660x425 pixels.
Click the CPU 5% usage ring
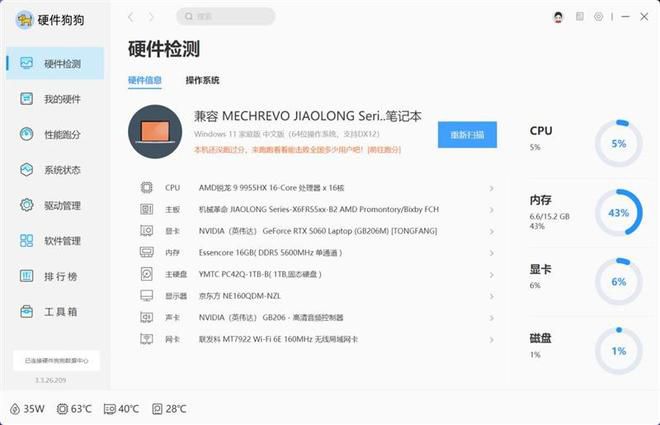(x=618, y=143)
